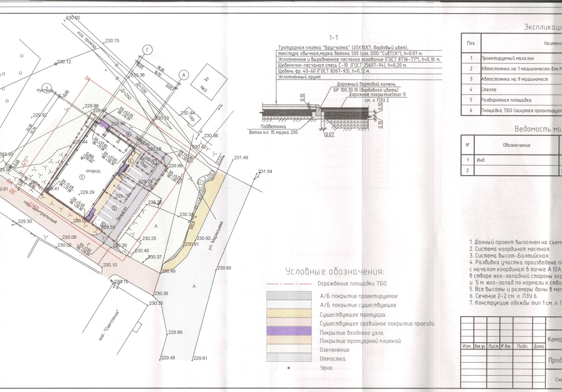Select the Проектируемый магазин table row
Viewport: 562px width, 392px height.
(x=507, y=58)
